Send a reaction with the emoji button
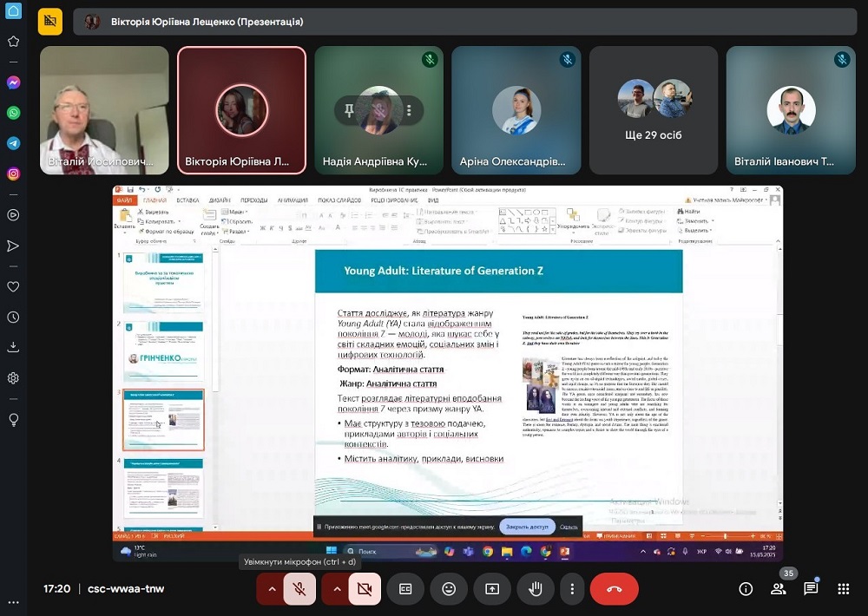 (449, 588)
